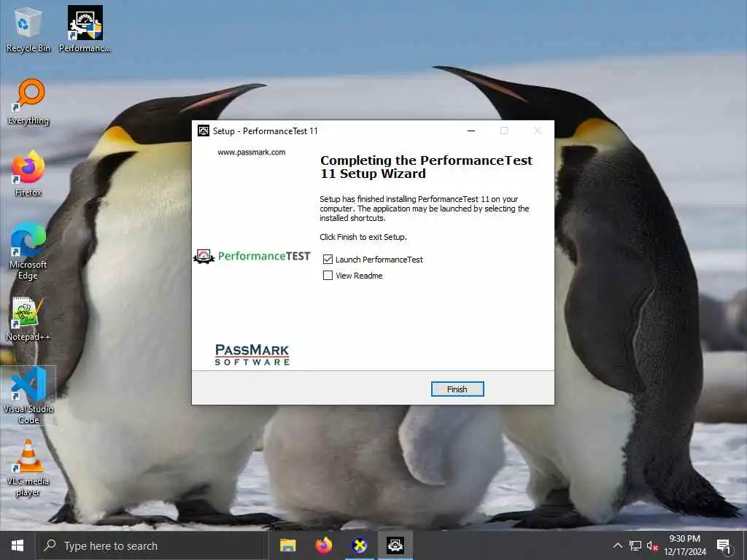Click the PerformanceTest setup taskbar icon
The width and height of the screenshot is (747, 560).
pyautogui.click(x=395, y=545)
